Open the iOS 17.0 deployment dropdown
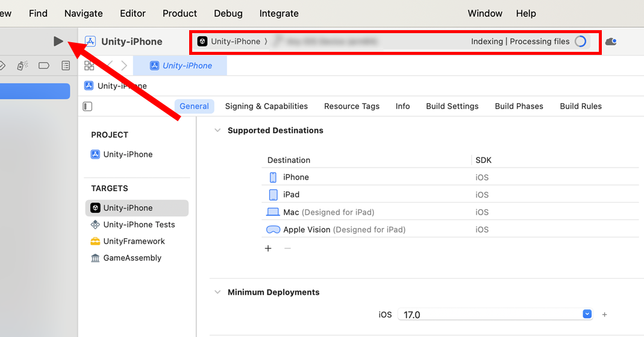Viewport: 644px width, 337px height. (587, 314)
